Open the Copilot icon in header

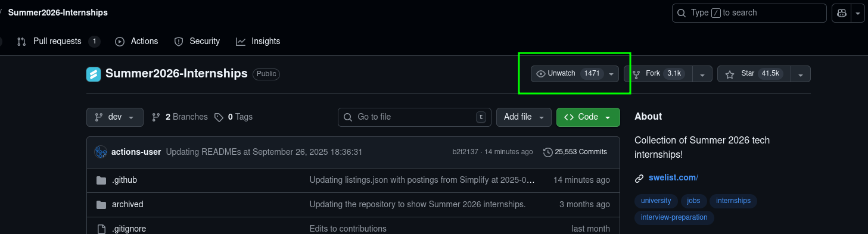(x=842, y=13)
